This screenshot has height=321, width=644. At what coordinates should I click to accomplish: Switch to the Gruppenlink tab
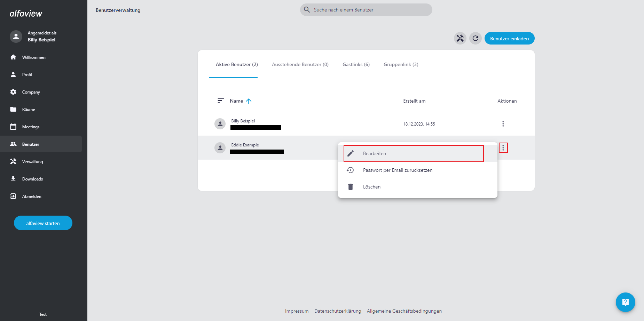(401, 64)
